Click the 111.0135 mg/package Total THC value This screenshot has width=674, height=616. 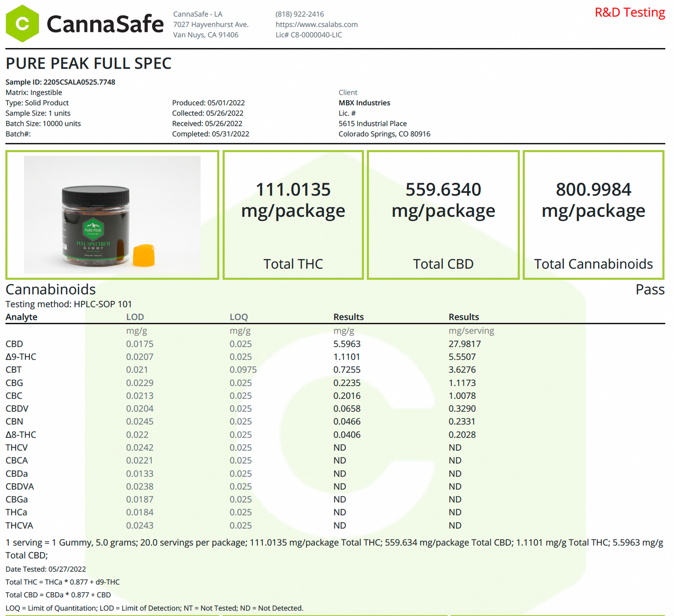293,201
